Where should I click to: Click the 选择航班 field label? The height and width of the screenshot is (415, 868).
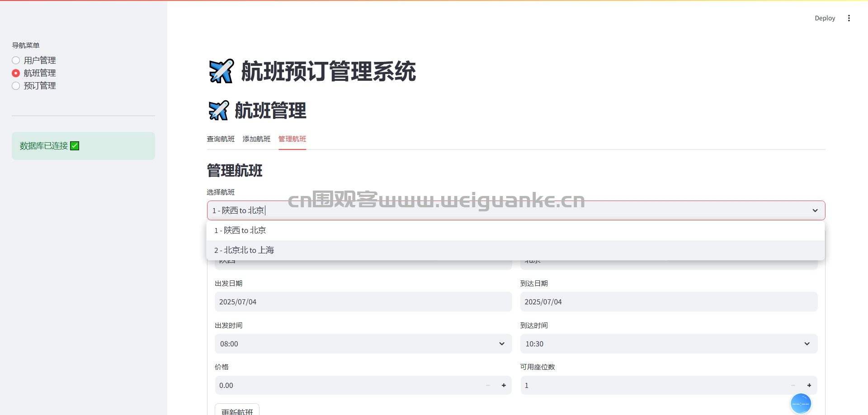click(221, 192)
